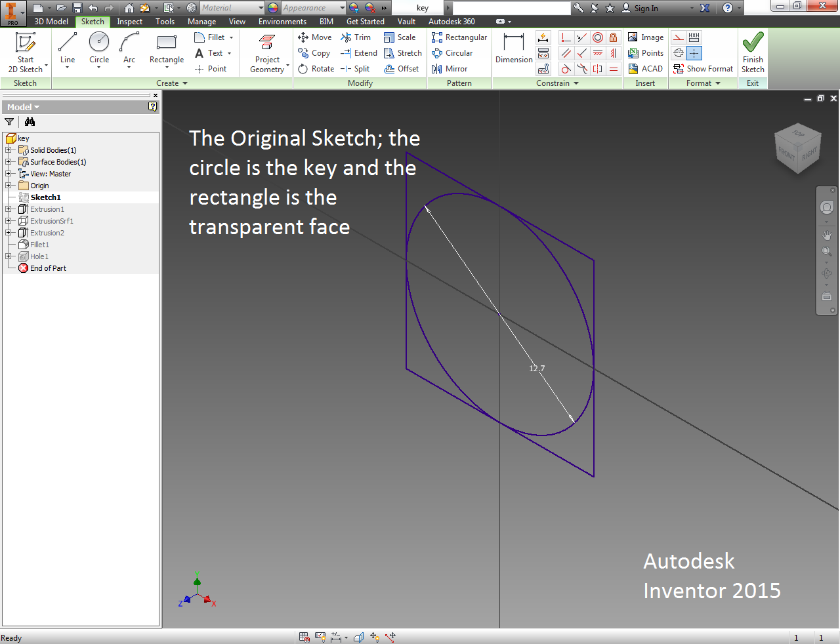Open Fillet dropdown arrow
Screen dimensions: 840x644
[231, 37]
